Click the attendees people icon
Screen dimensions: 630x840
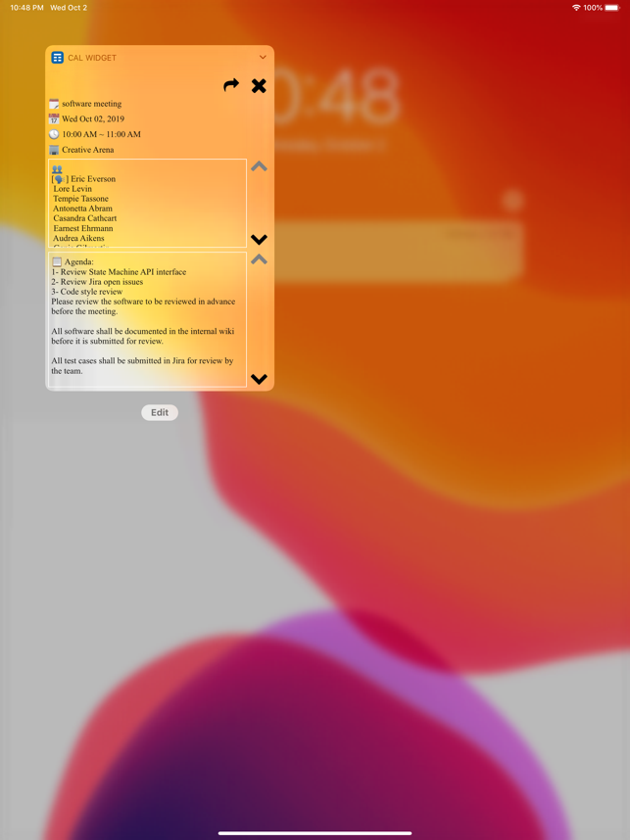(57, 169)
